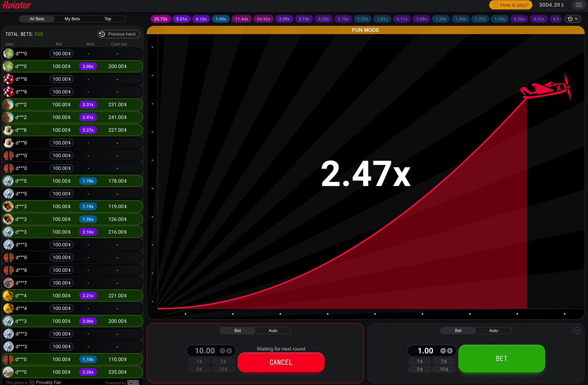
Task: Increase the 10.00 bet amount with plus
Action: pyautogui.click(x=229, y=351)
